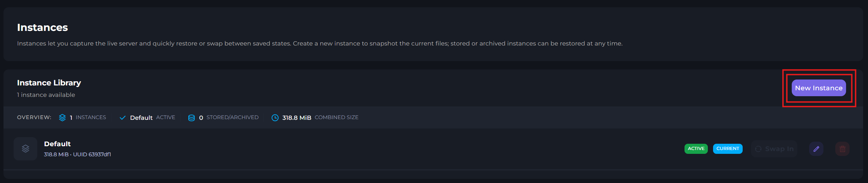Click the UUID 63937df1 text

(x=92, y=155)
